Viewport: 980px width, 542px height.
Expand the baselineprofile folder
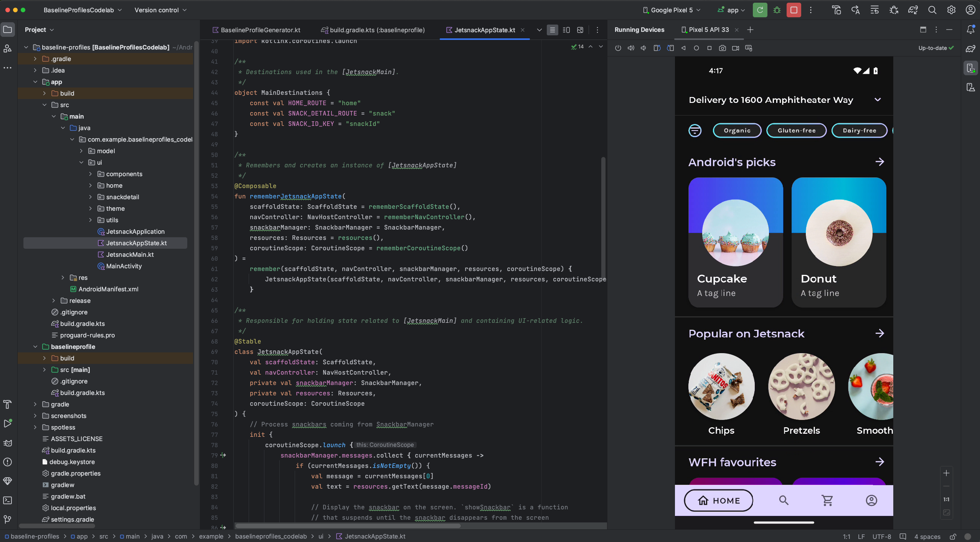(x=35, y=347)
